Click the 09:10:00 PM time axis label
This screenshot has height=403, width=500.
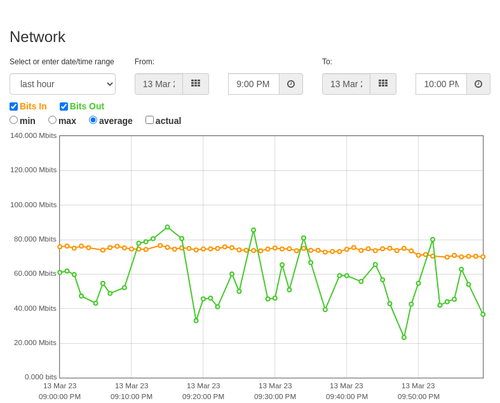point(131,397)
